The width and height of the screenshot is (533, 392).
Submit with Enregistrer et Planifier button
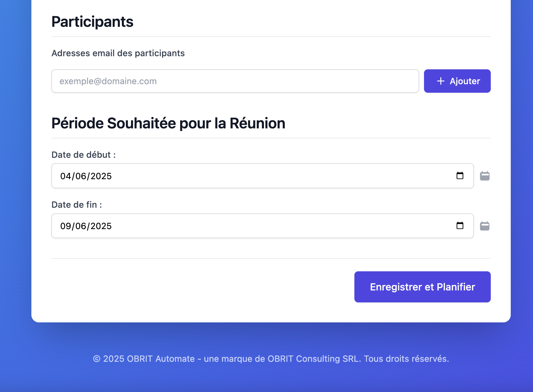point(422,287)
